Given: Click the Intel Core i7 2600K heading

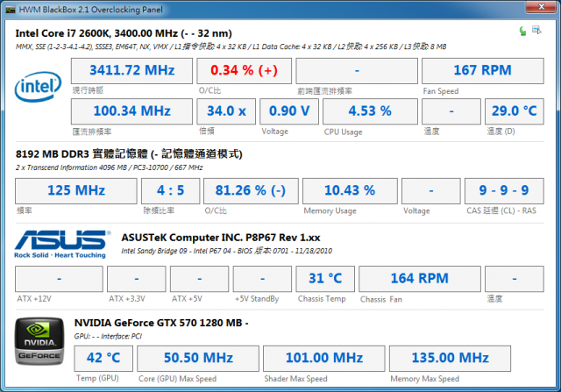Looking at the screenshot, I should tap(124, 33).
